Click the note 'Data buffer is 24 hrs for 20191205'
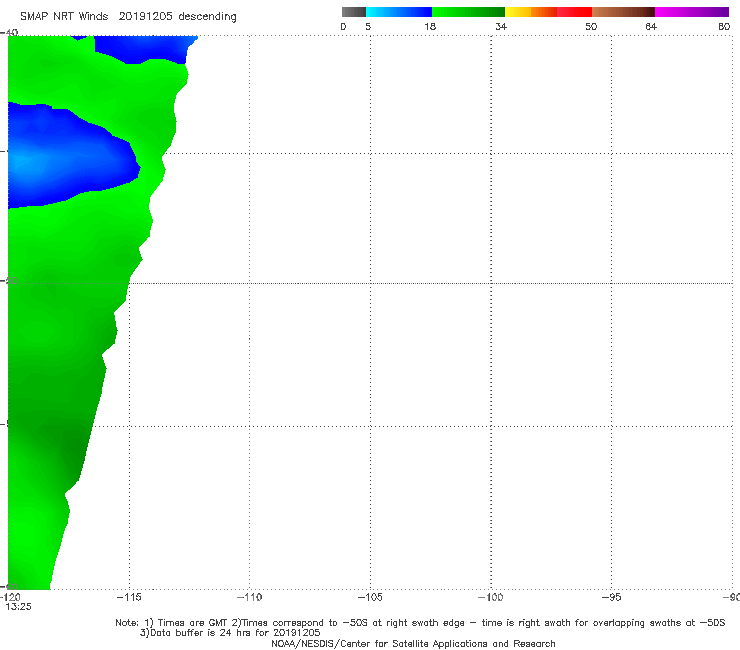 coord(235,633)
